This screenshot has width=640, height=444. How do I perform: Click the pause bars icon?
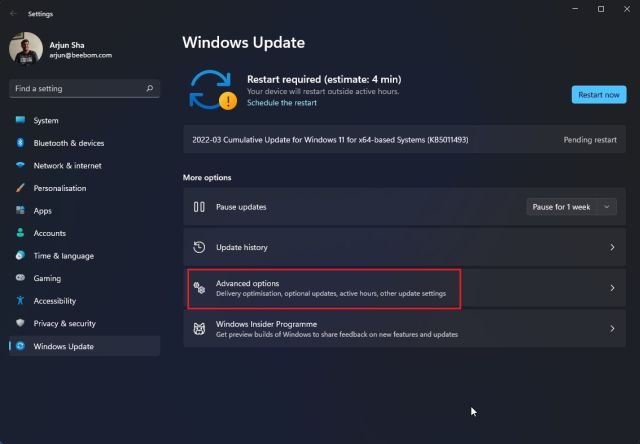coord(199,206)
